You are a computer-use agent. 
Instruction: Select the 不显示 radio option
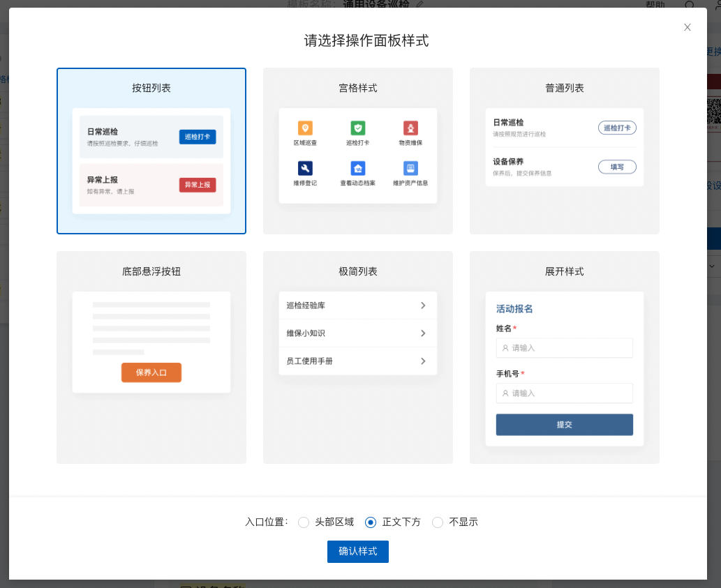[438, 522]
